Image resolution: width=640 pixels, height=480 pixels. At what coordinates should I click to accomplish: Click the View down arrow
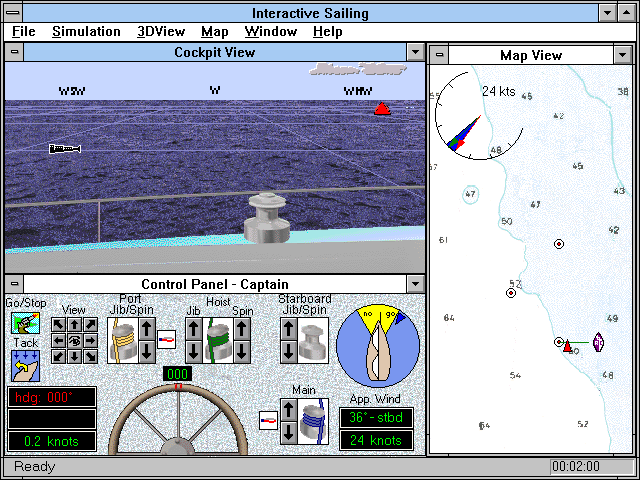click(x=74, y=356)
